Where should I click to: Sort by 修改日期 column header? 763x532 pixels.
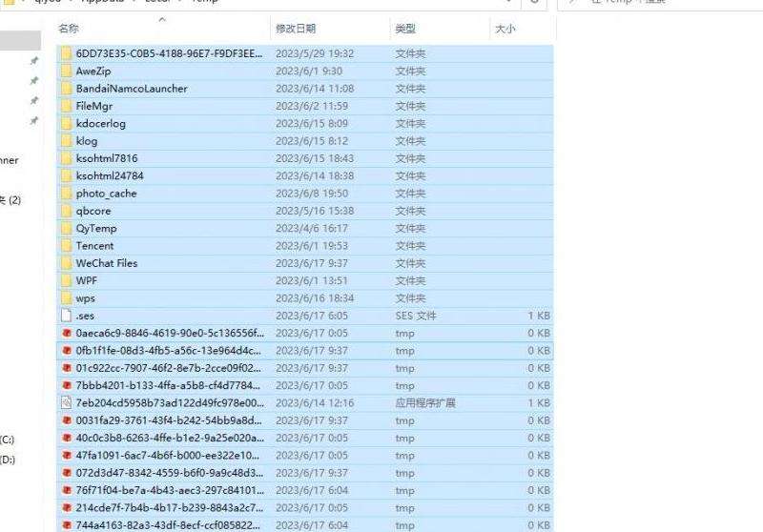[298, 30]
